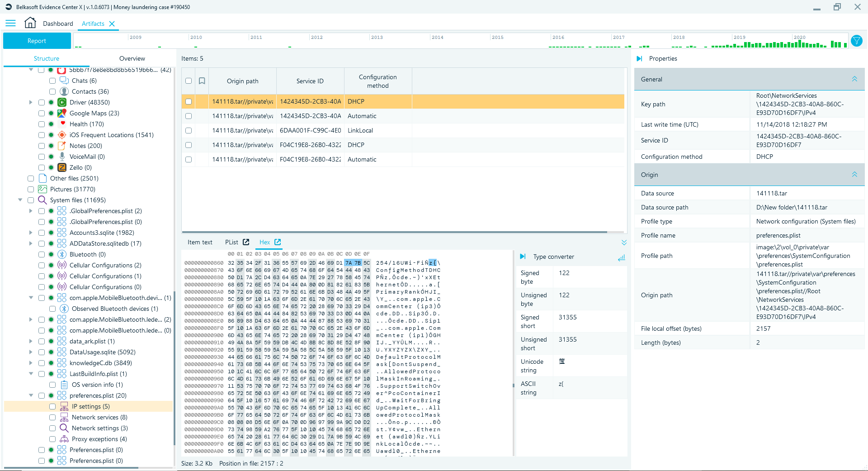Sort by Origin path column

point(242,81)
